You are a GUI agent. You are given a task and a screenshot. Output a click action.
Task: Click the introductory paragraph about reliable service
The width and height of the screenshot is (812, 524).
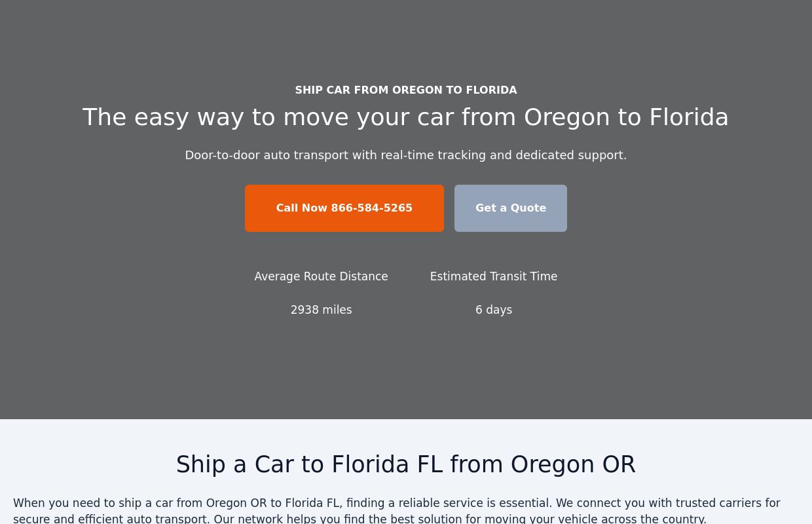point(397,510)
